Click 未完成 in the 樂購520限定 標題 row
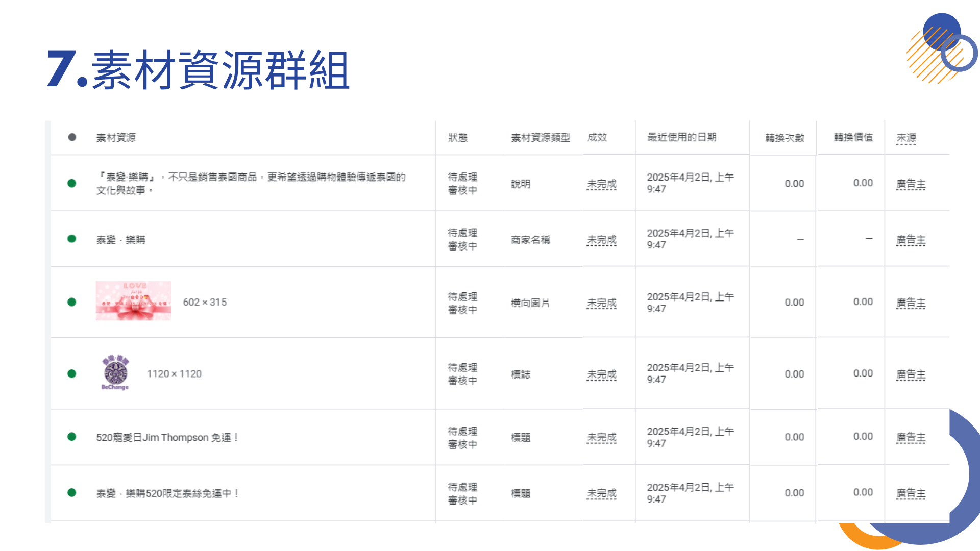The height and width of the screenshot is (551, 980). (x=602, y=494)
